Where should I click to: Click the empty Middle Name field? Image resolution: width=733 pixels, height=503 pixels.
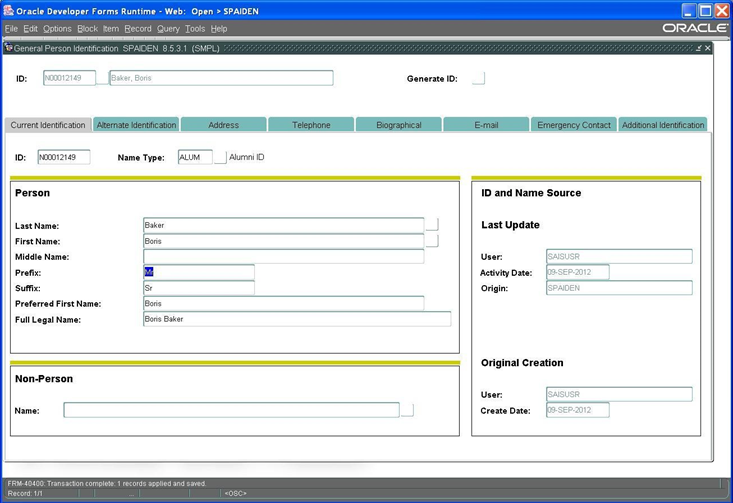click(284, 257)
